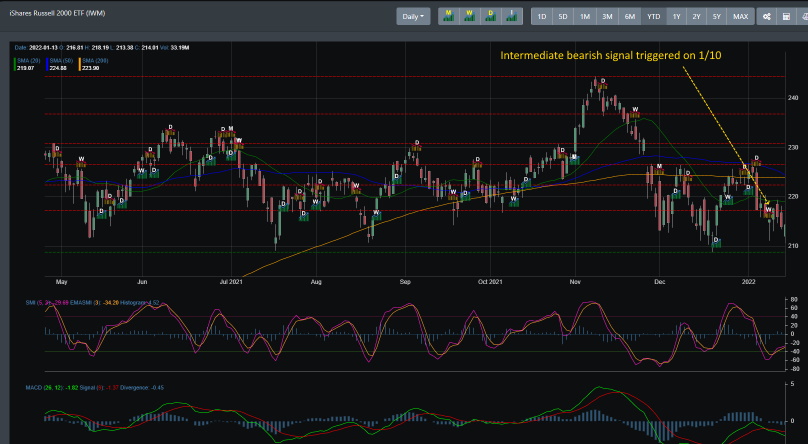808x444 pixels.
Task: Click the Nov date axis label
Action: pyautogui.click(x=575, y=282)
